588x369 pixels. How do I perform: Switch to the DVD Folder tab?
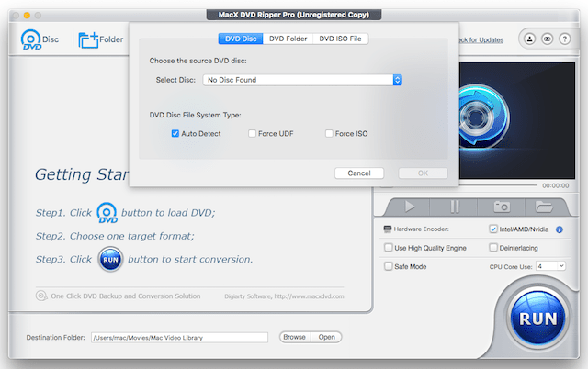pyautogui.click(x=288, y=39)
